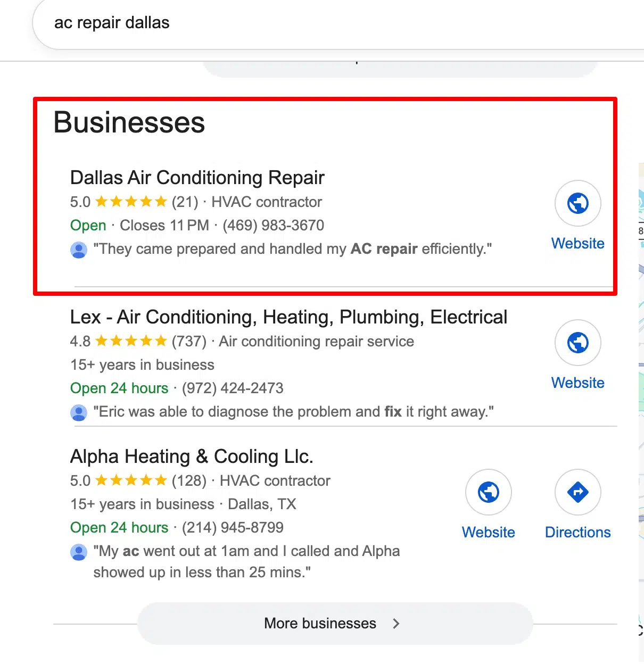Click star rating of Lex listing
The height and width of the screenshot is (664, 644).
coord(131,342)
